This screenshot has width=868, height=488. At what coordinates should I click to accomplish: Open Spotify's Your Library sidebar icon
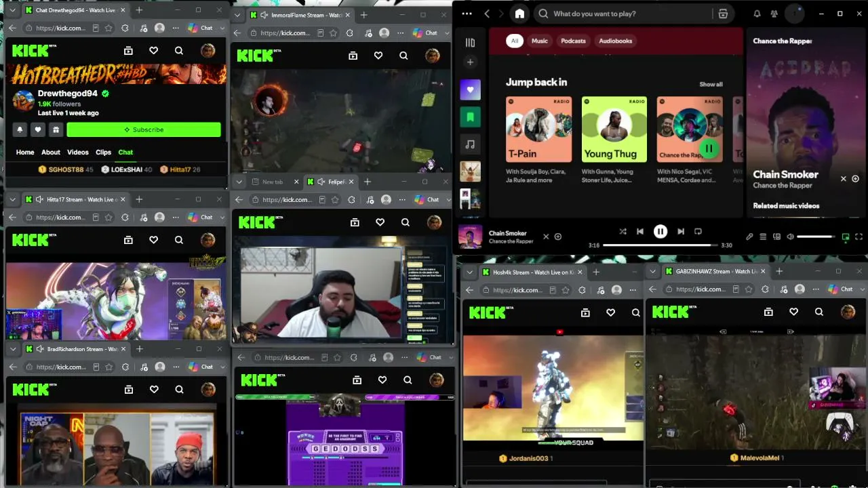click(470, 43)
